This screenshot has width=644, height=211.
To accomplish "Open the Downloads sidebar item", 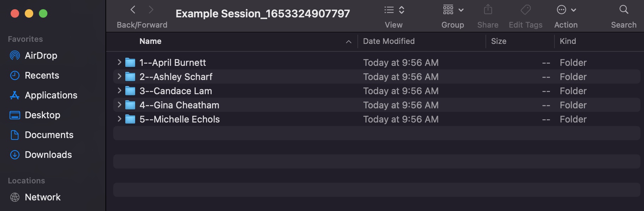I will [48, 155].
